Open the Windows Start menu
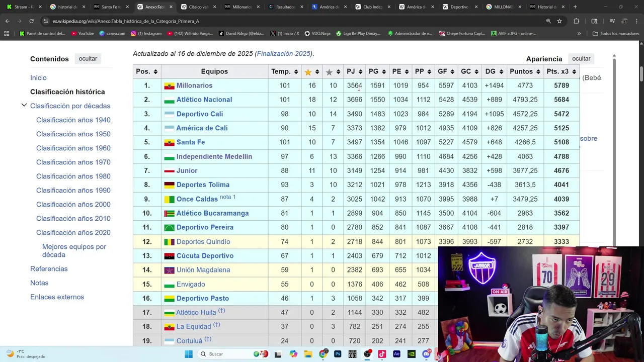644x362 pixels. pyautogui.click(x=189, y=354)
